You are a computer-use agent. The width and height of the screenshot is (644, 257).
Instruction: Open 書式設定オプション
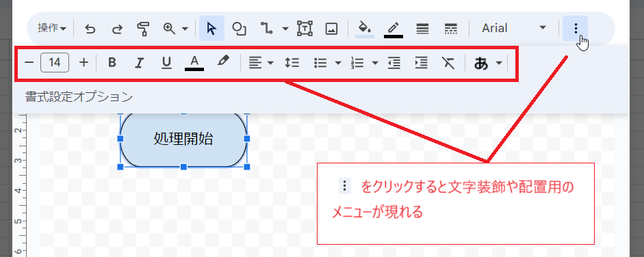pos(79,97)
